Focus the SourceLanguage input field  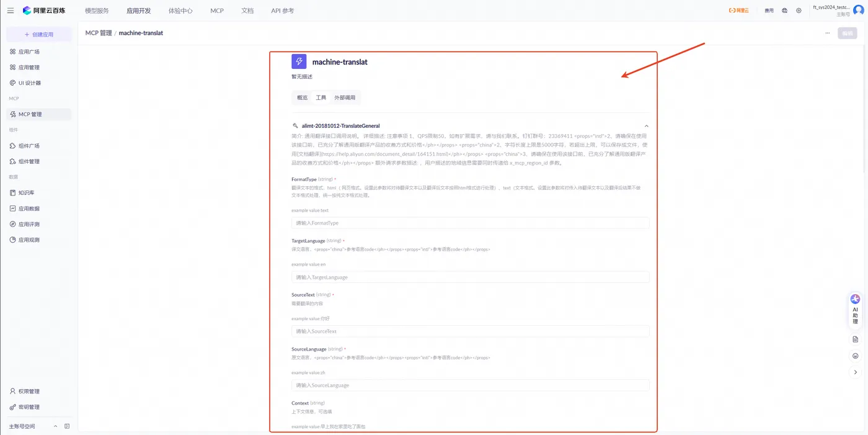point(470,385)
